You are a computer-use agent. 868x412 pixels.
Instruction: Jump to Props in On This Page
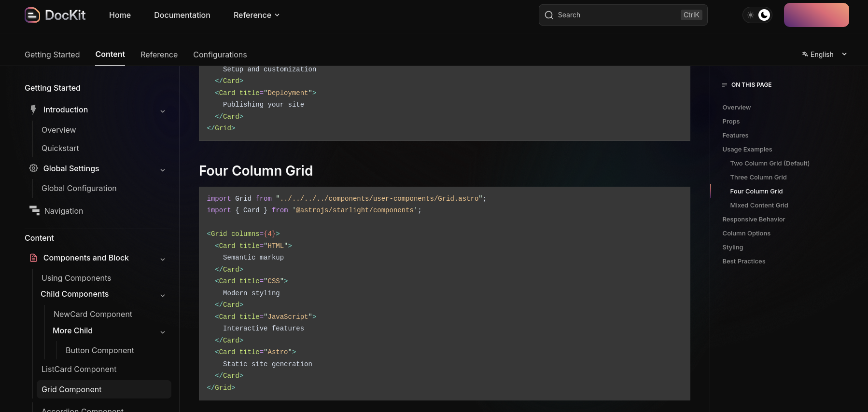click(x=731, y=121)
